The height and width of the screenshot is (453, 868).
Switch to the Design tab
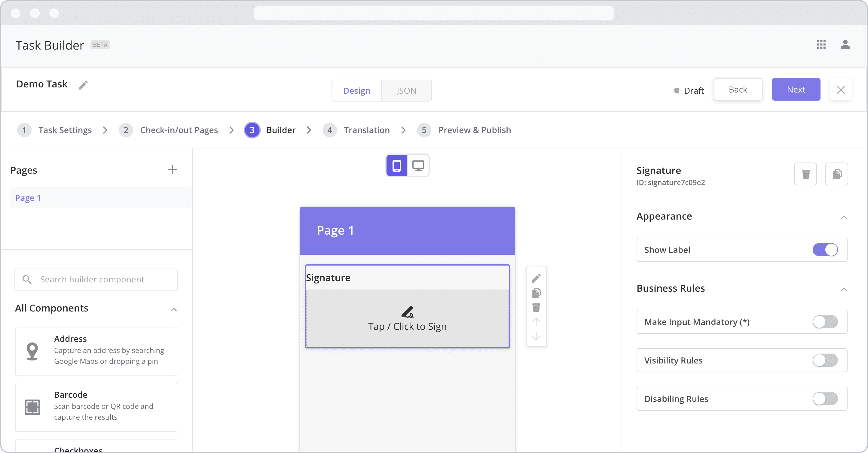click(356, 91)
